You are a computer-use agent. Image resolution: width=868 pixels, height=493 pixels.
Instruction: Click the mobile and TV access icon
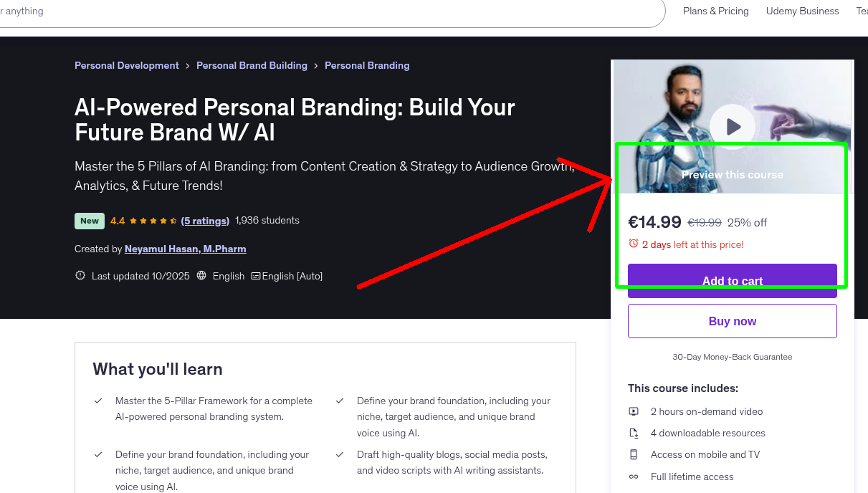(634, 454)
